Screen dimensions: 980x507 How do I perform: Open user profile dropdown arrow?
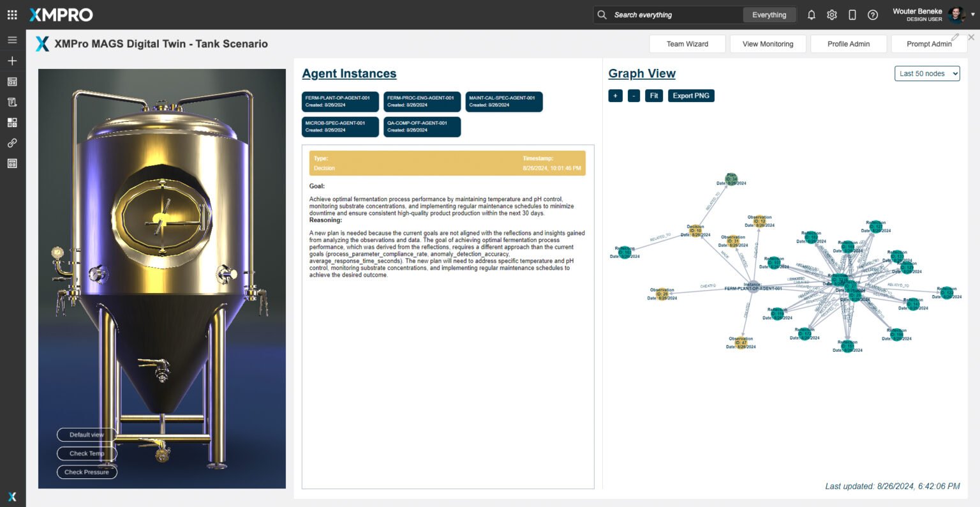click(973, 15)
